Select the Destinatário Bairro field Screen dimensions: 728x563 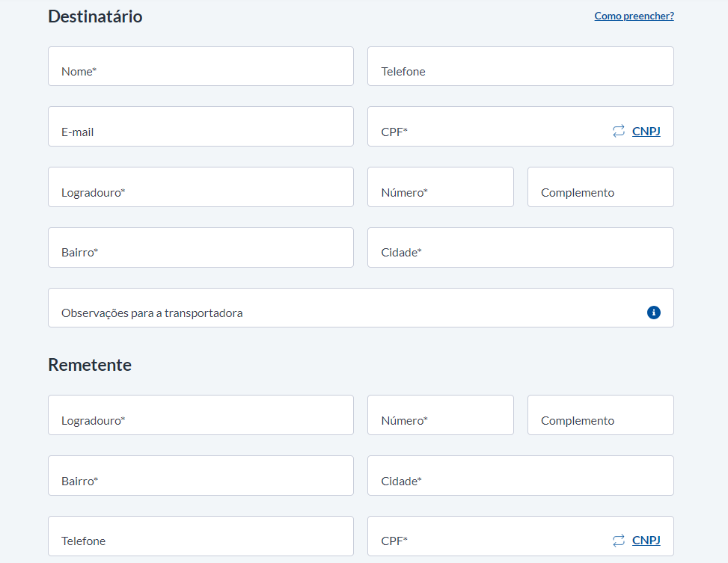[201, 247]
